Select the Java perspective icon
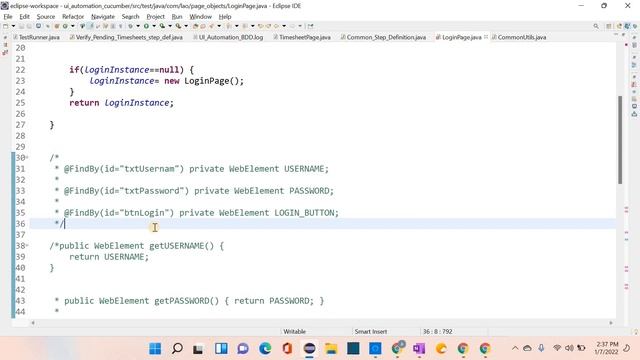 628,26
